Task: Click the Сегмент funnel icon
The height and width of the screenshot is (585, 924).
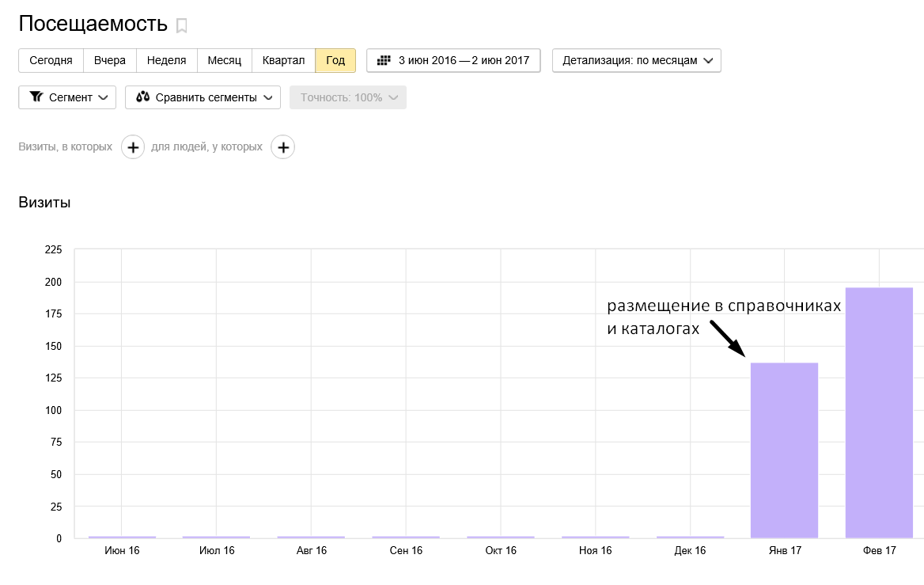Action: tap(36, 97)
